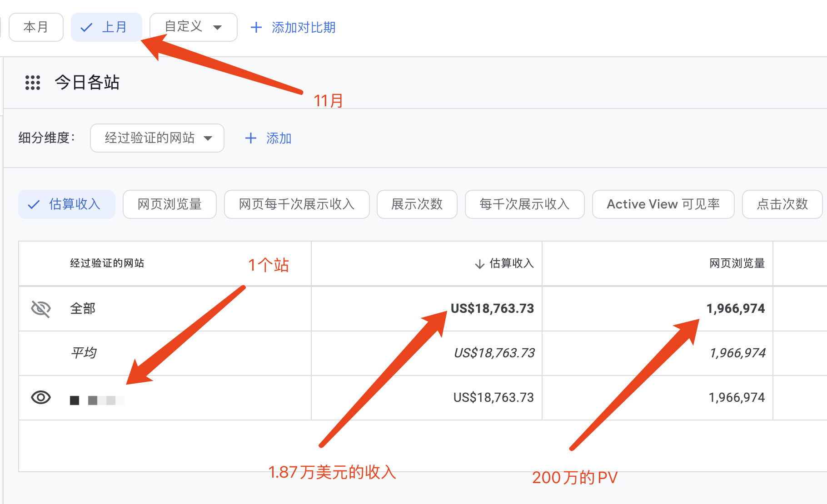Select the 上月 date range chip
The width and height of the screenshot is (827, 504).
[x=106, y=27]
